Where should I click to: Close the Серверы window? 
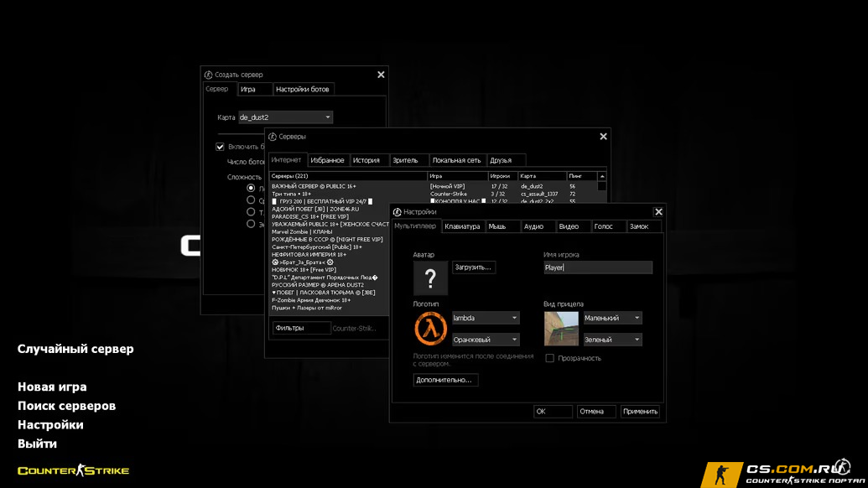(x=603, y=137)
